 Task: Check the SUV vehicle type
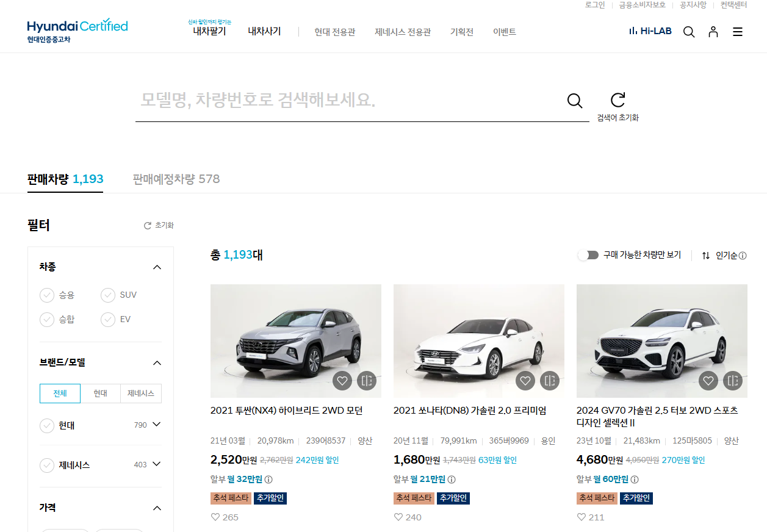click(x=108, y=295)
